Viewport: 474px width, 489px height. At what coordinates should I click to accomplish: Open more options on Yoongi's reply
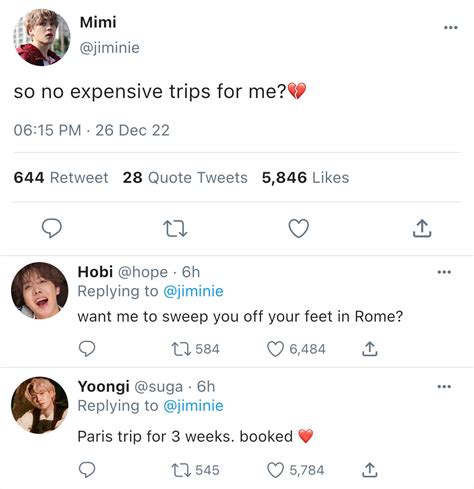click(444, 387)
